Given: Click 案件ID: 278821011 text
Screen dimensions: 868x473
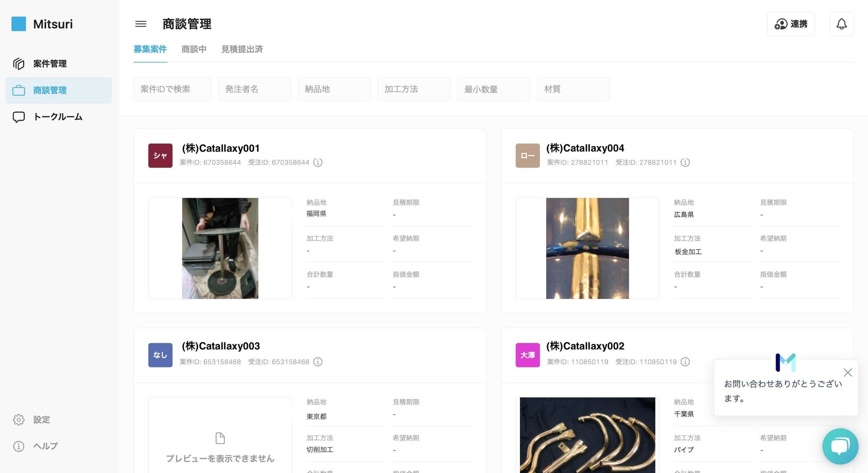Looking at the screenshot, I should [x=577, y=163].
